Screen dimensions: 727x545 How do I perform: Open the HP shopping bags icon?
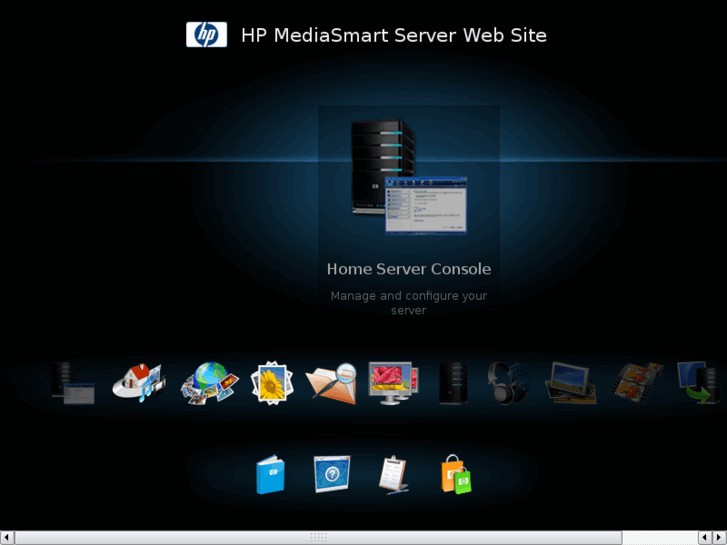[x=456, y=474]
